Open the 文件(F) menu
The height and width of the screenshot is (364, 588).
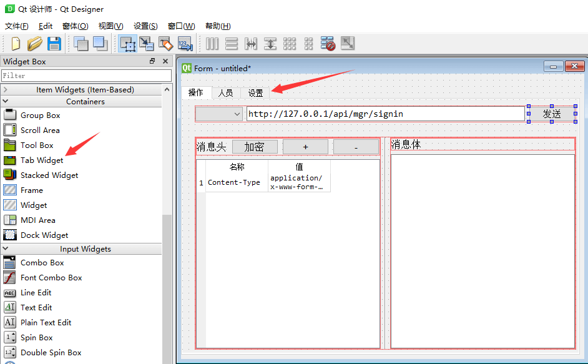(x=16, y=26)
